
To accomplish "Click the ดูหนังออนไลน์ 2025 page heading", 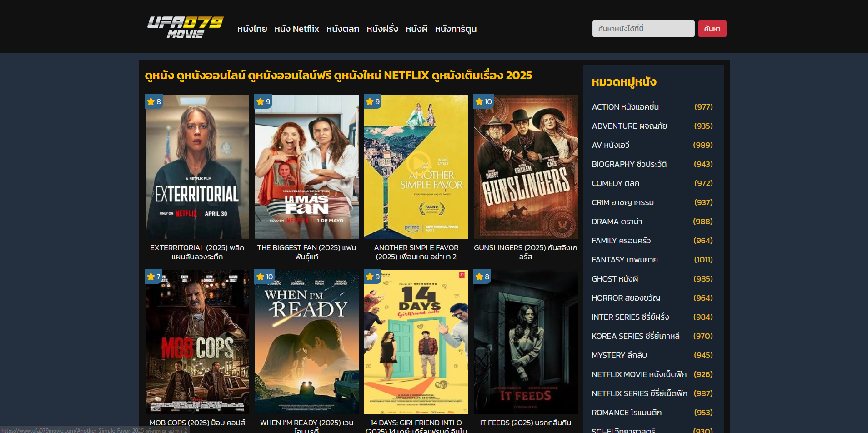I will pyautogui.click(x=338, y=76).
